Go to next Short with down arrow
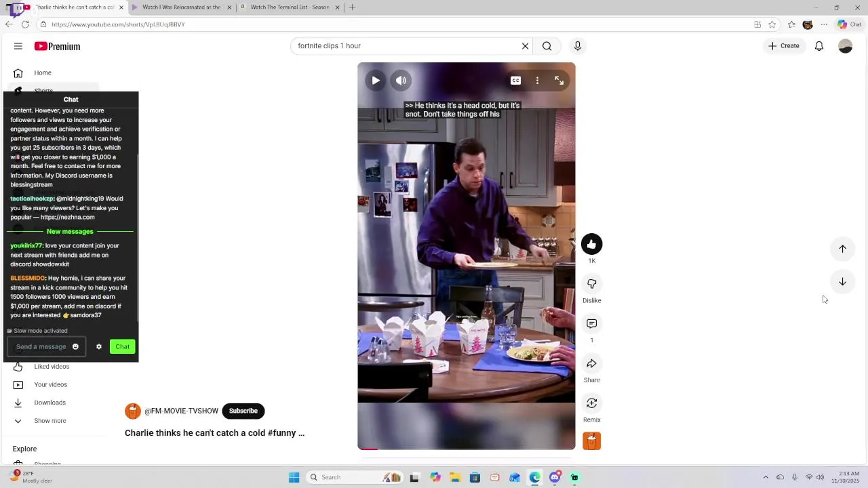Viewport: 868px width, 488px height. pyautogui.click(x=842, y=282)
